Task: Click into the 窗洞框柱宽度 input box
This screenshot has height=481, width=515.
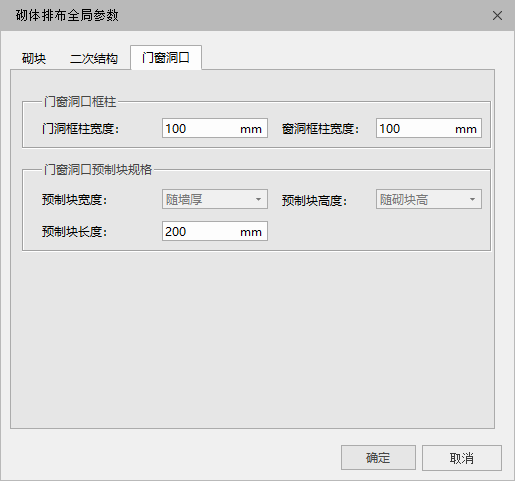Action: coord(429,128)
